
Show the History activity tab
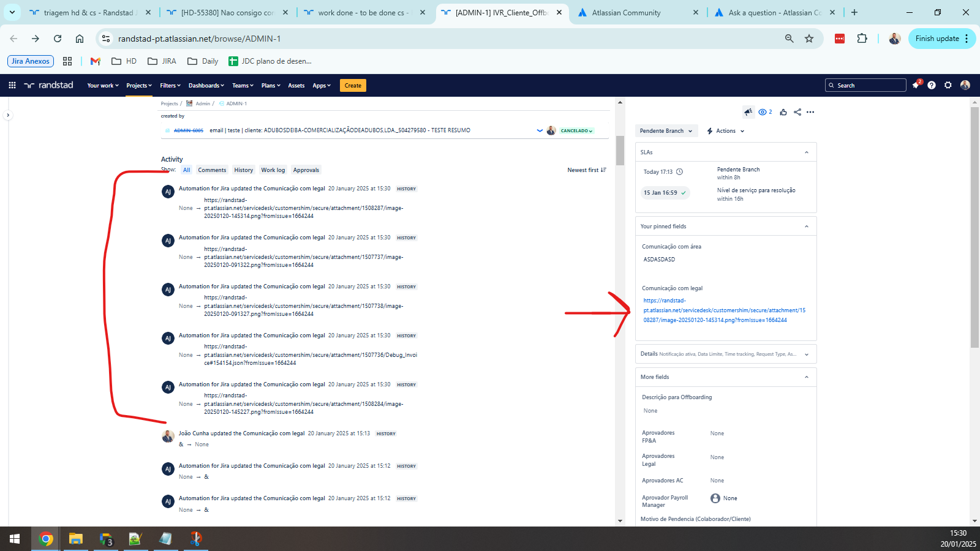click(243, 170)
